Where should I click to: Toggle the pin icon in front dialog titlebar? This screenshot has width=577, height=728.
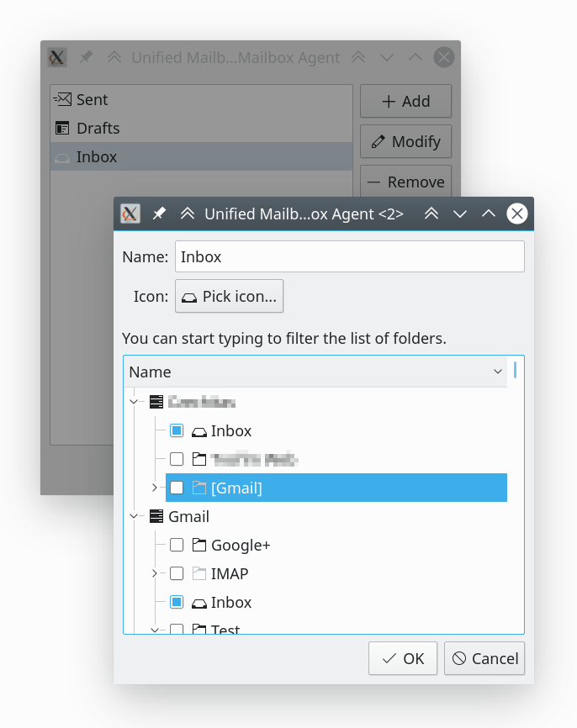coord(159,214)
